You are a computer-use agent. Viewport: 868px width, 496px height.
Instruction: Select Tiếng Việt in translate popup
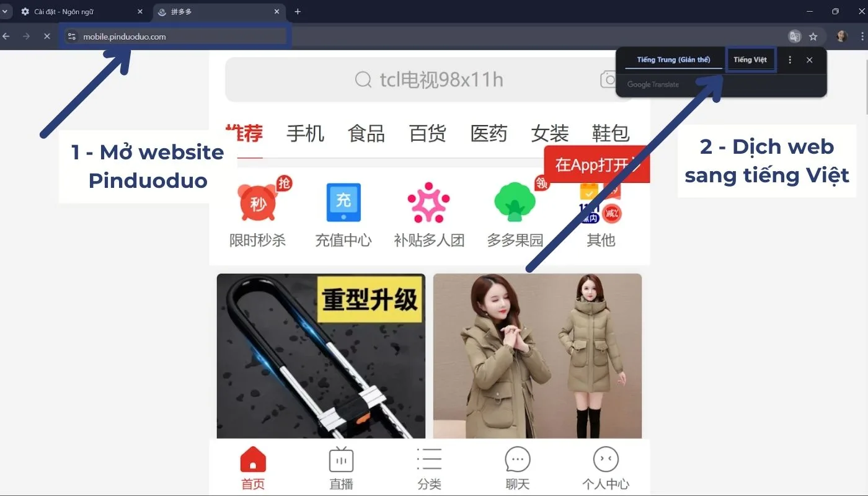pos(750,60)
